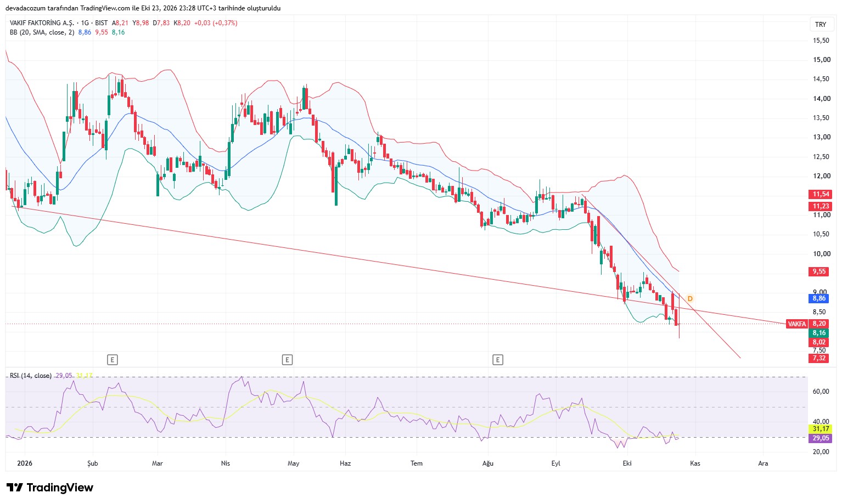Click the TradingView logo at bottom
The image size is (842, 504).
point(50,488)
